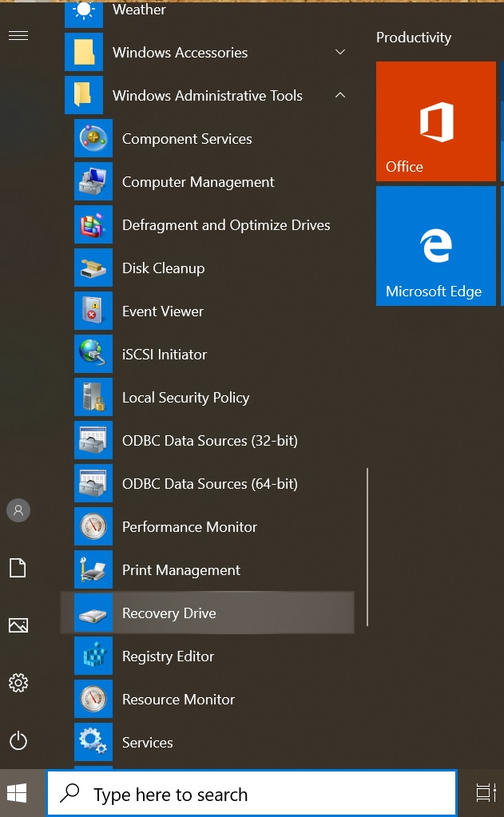This screenshot has width=504, height=817.
Task: Click the Windows Accessories folder icon
Action: pyautogui.click(x=83, y=52)
